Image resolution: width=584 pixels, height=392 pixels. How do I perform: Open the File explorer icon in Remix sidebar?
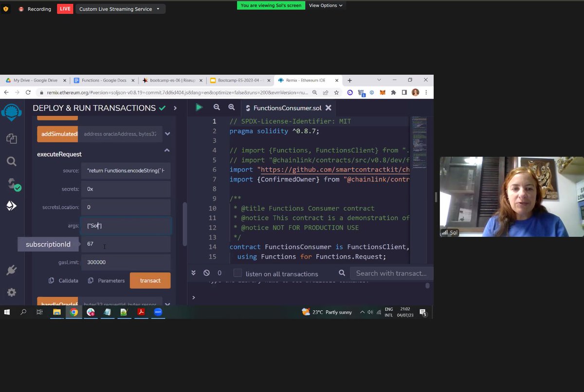point(12,139)
